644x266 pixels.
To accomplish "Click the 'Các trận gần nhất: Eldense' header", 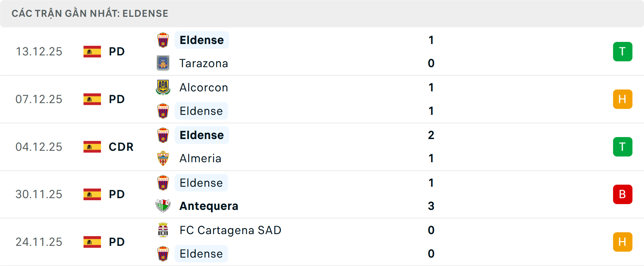I will point(90,13).
